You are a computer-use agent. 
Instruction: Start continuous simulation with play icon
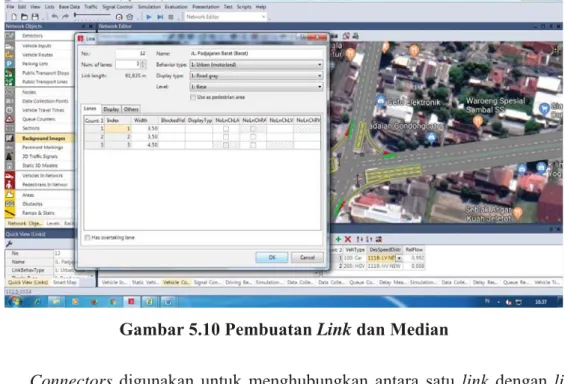click(148, 17)
